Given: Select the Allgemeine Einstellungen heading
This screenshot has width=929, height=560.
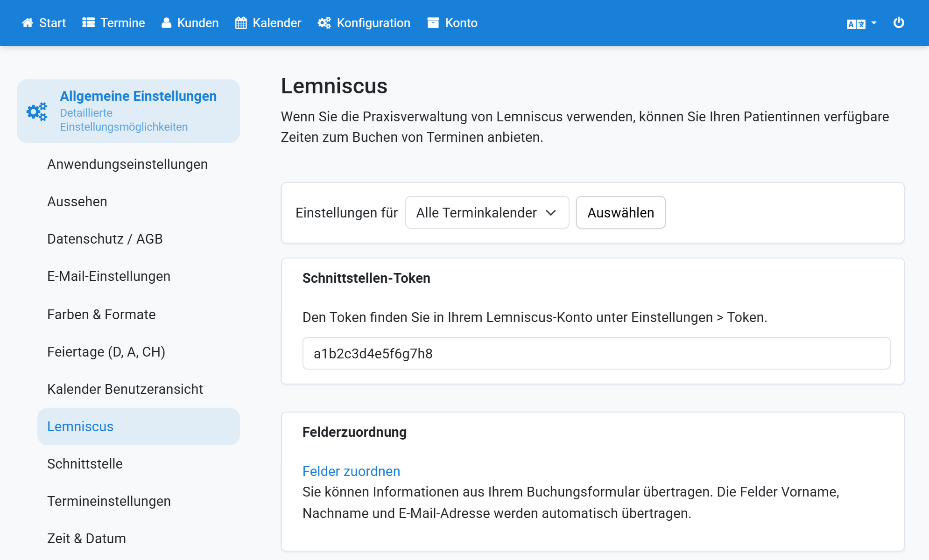Looking at the screenshot, I should pos(138,96).
